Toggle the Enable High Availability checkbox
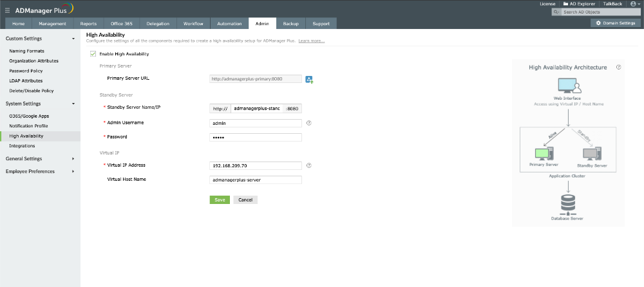644x287 pixels. [x=93, y=54]
